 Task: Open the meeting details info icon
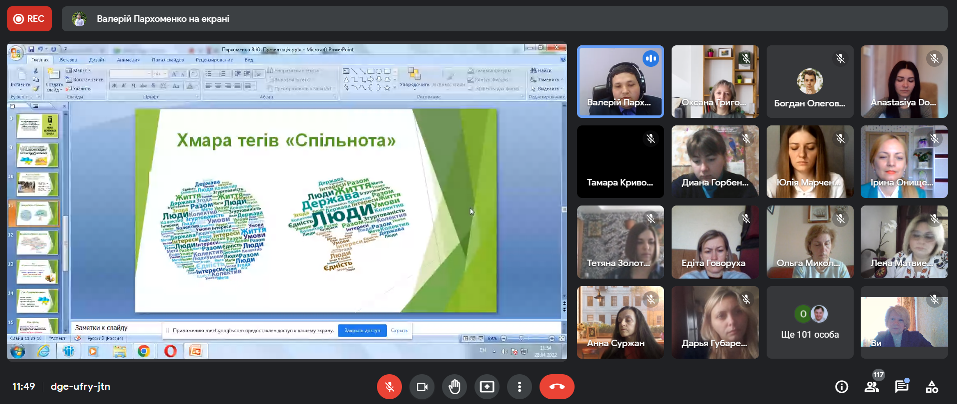coord(841,387)
